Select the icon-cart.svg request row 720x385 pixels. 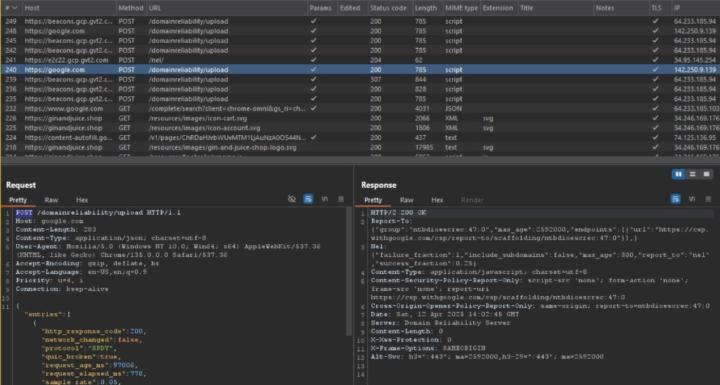[360, 118]
